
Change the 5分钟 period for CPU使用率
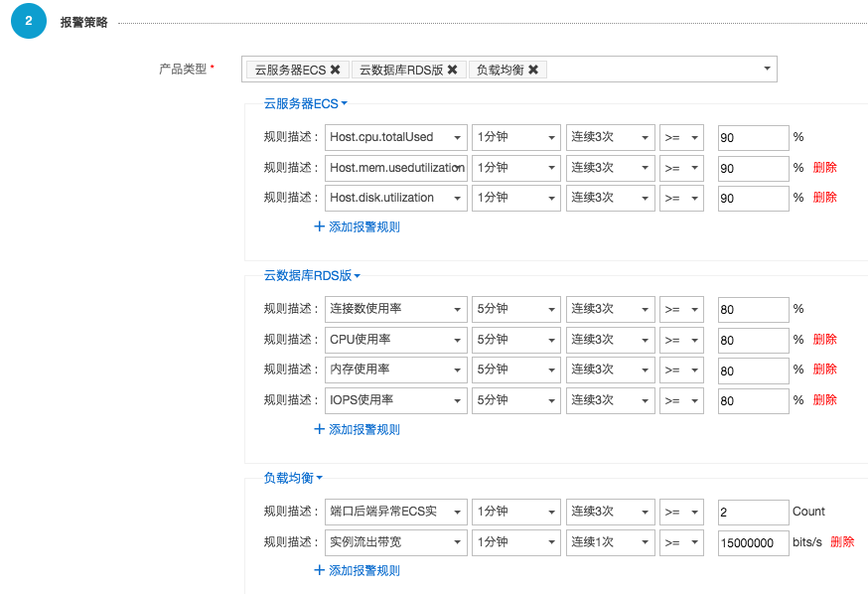point(516,340)
